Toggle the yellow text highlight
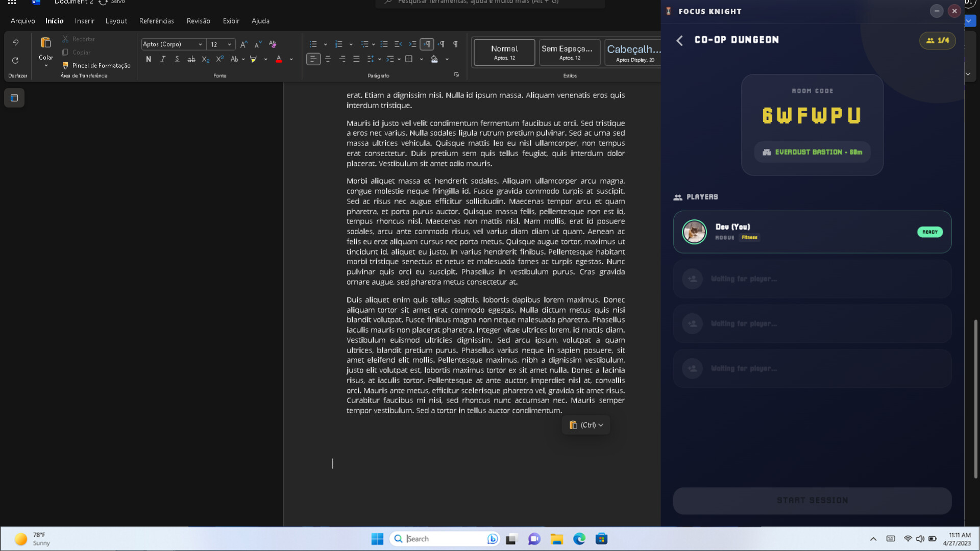This screenshot has width=980, height=551. coord(254,59)
